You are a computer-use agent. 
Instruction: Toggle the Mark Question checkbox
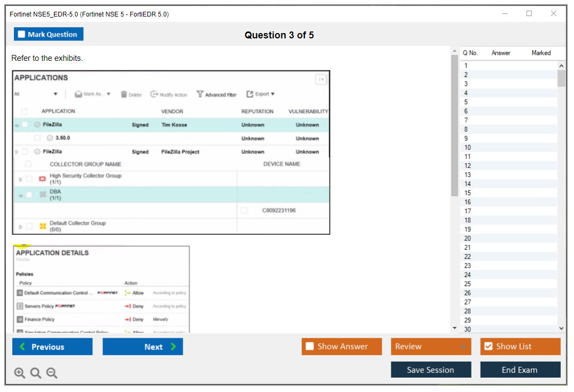[22, 35]
